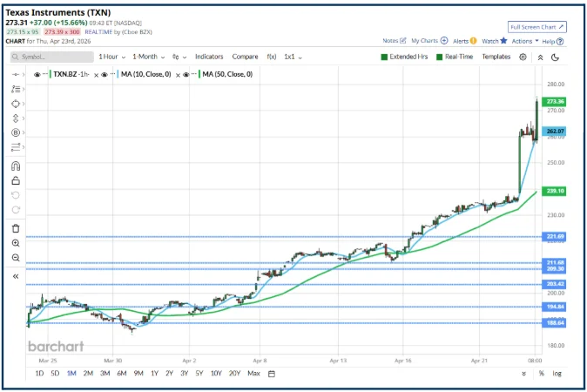Screen dimensions: 587x392
Task: Toggle the magnet snap tool
Action: pyautogui.click(x=16, y=166)
